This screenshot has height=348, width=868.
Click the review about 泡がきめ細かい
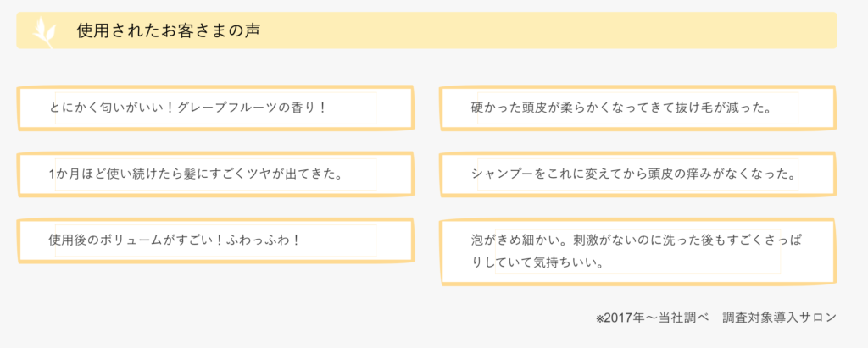(637, 251)
